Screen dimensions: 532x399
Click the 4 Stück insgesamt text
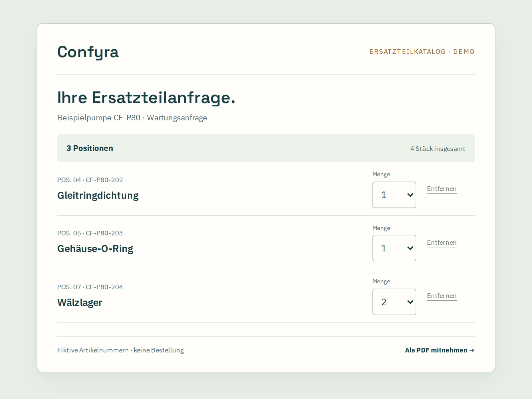pyautogui.click(x=438, y=149)
